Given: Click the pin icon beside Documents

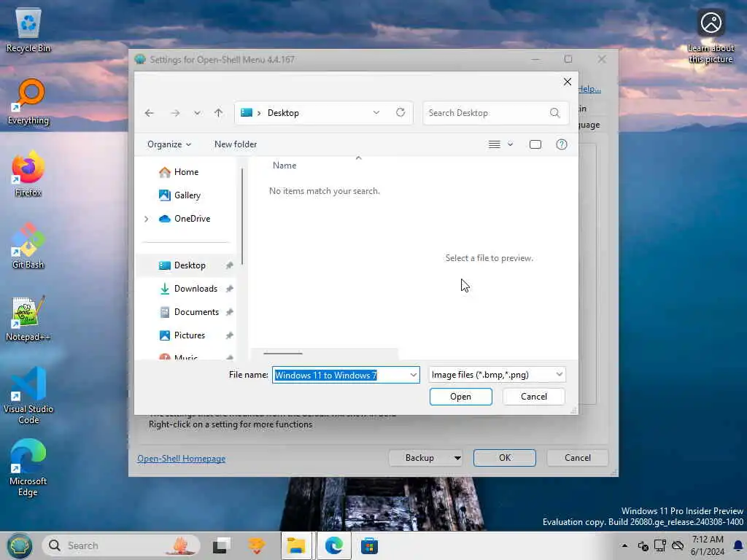Looking at the screenshot, I should pos(229,312).
